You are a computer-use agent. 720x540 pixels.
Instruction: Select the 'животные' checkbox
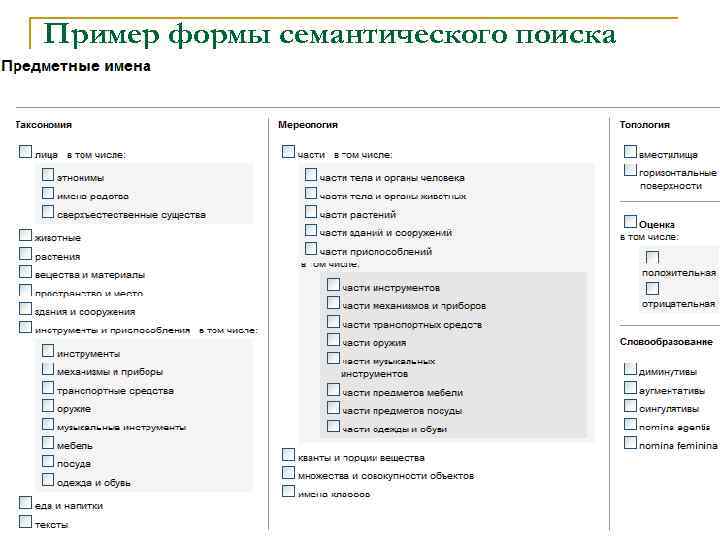[25, 235]
